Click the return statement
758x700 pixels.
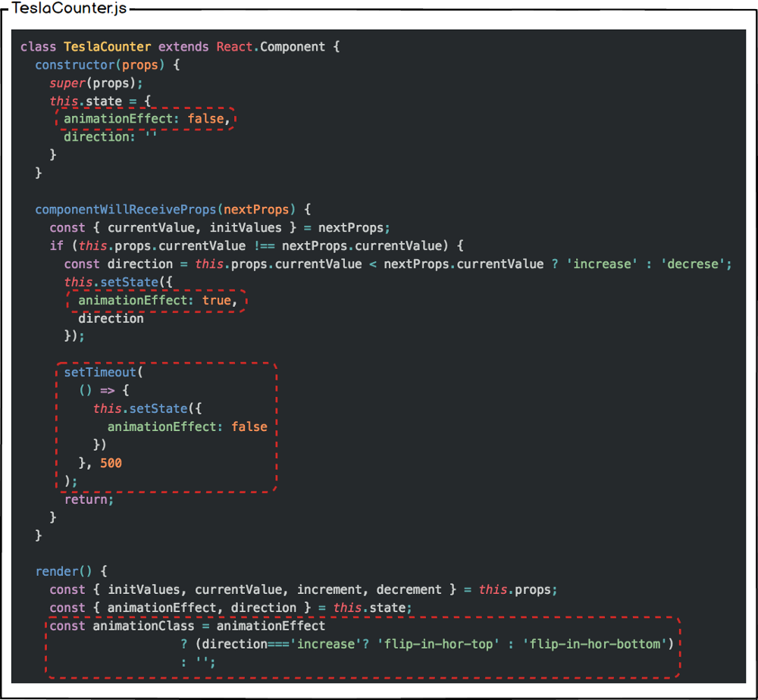coord(88,499)
